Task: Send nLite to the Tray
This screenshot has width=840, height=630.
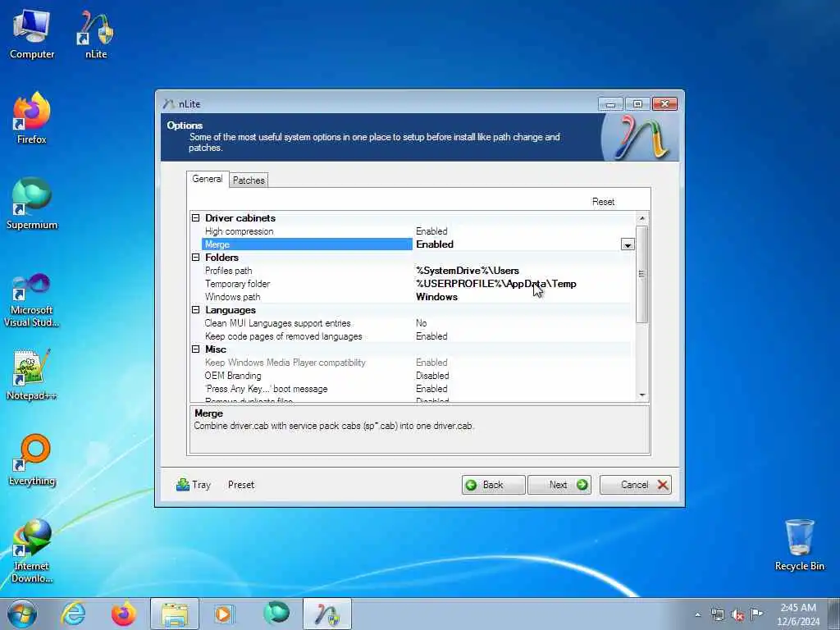Action: (x=194, y=485)
